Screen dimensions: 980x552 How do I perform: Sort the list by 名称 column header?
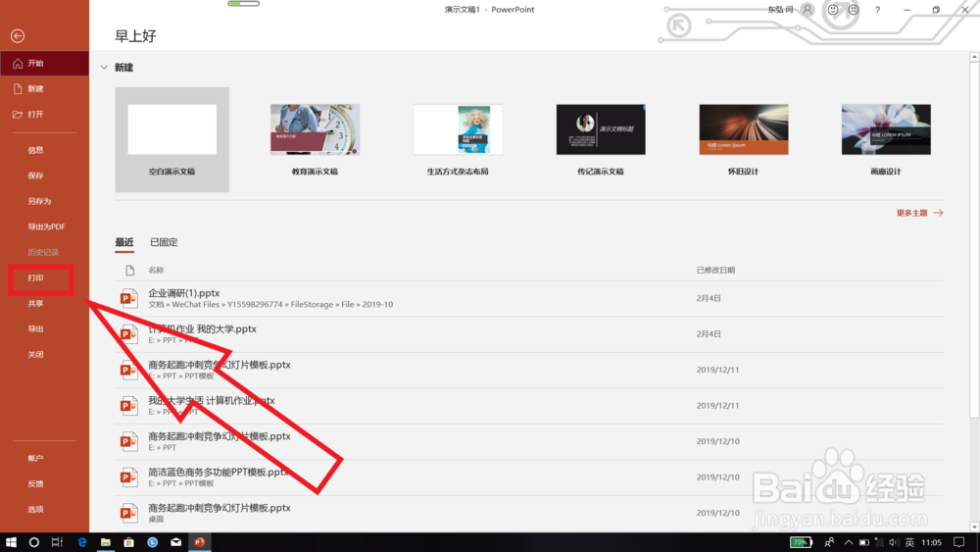point(156,270)
